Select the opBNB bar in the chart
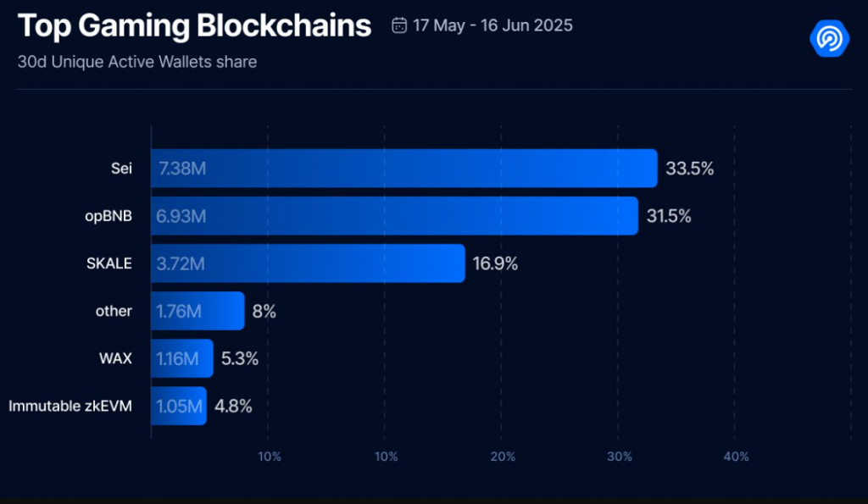This screenshot has height=504, width=868. tap(394, 216)
